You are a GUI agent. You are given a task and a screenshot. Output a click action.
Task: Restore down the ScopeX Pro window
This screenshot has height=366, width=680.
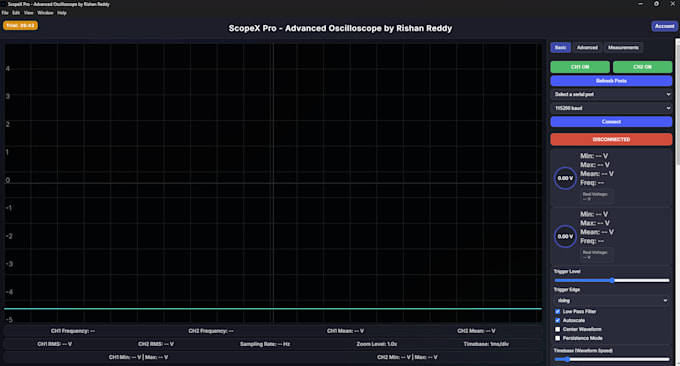[657, 4]
